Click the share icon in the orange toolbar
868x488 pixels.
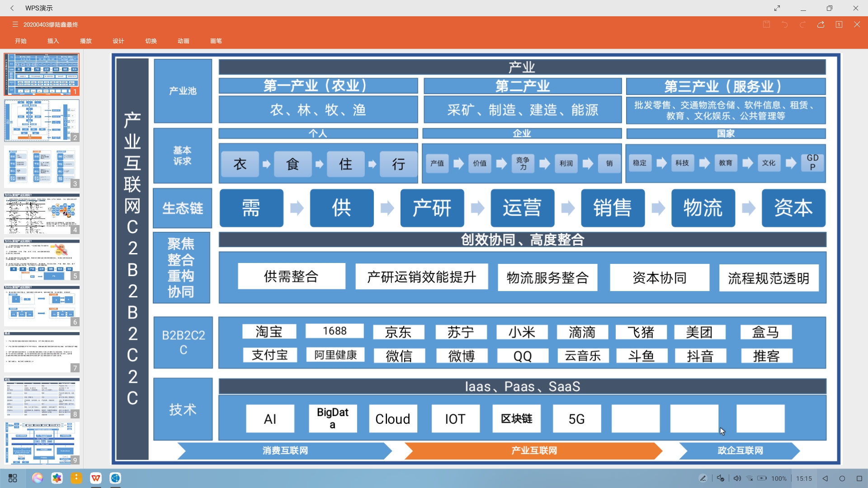click(x=821, y=24)
